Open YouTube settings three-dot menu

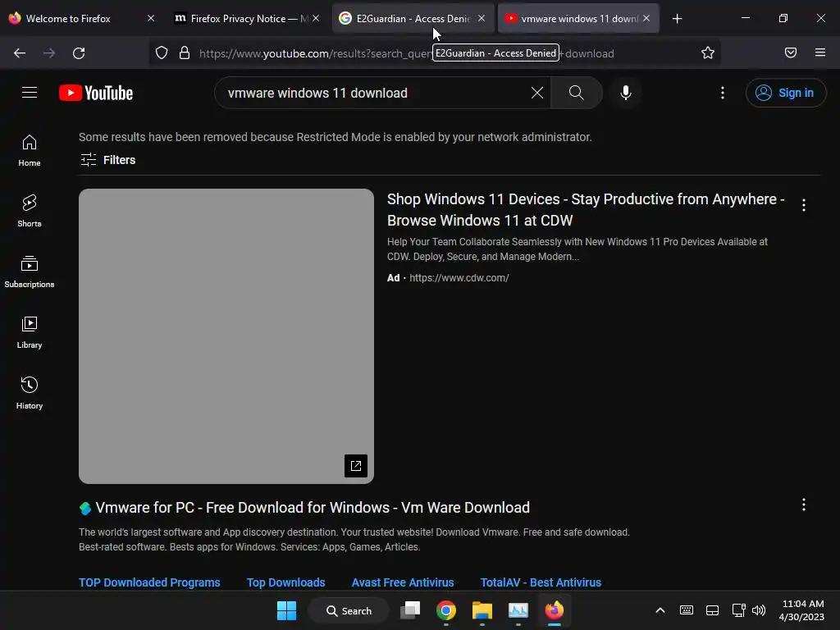click(x=723, y=93)
